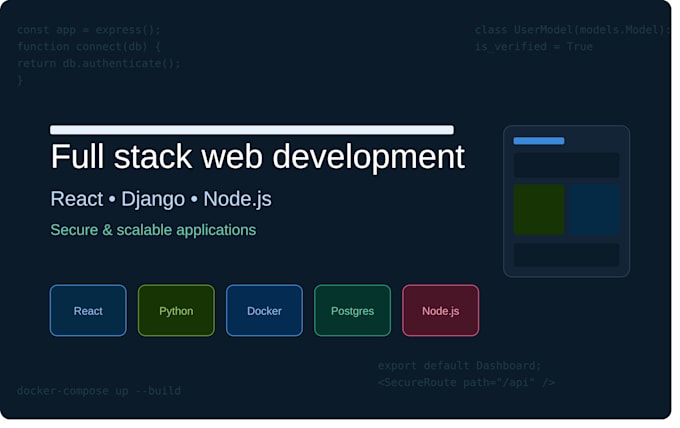Click 'is_verified = True' code line
Viewport: 680px width, 428px height.
533,46
